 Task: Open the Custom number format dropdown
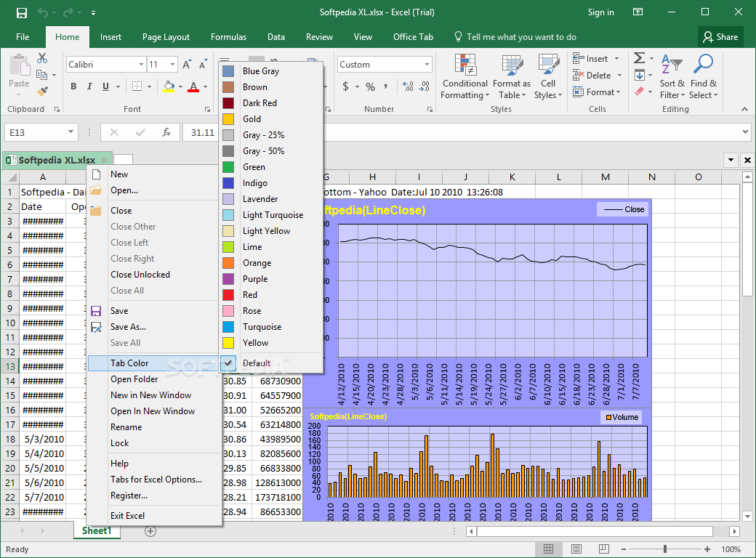427,65
